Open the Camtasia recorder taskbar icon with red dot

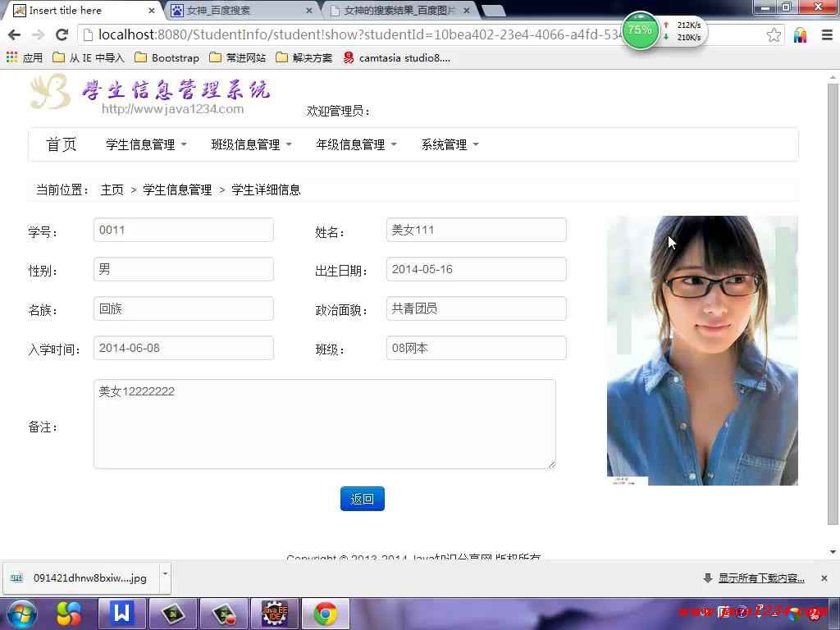(224, 614)
